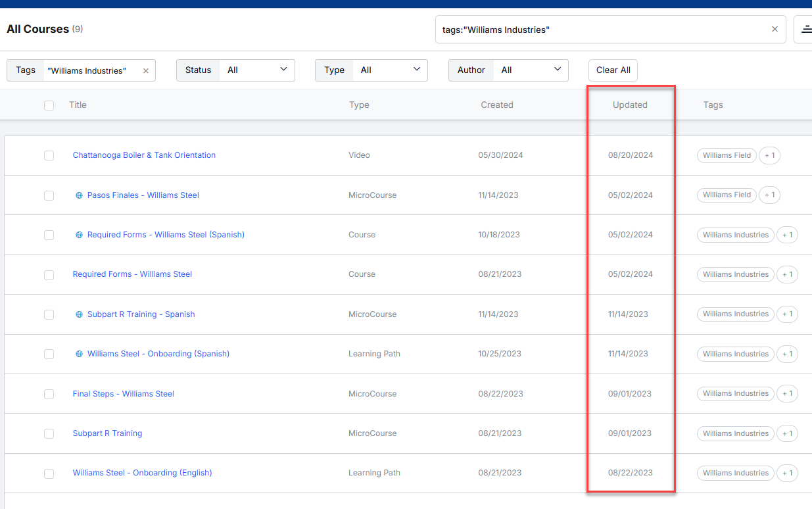This screenshot has width=812, height=509.
Task: Show +1 tags for Required Forms (Spanish) row
Action: 787,235
